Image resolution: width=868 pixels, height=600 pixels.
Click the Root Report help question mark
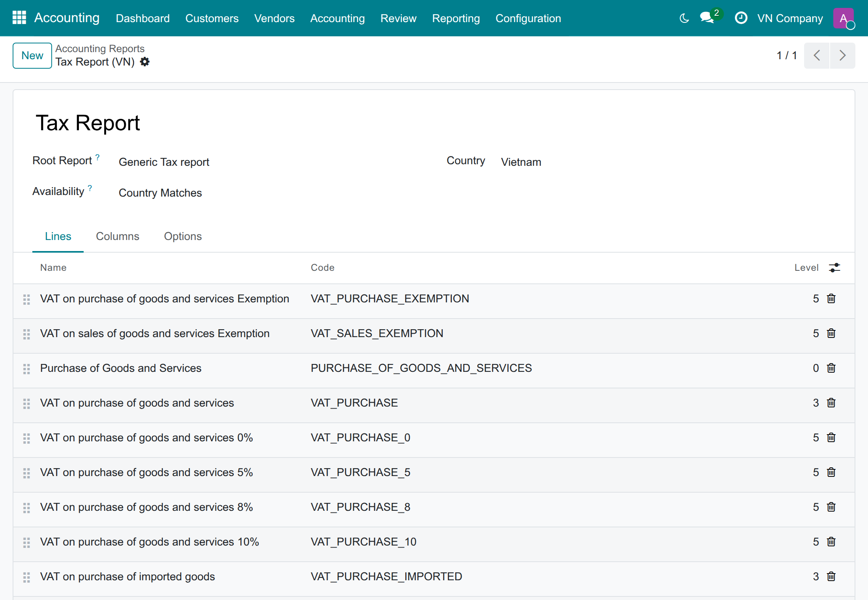click(97, 157)
